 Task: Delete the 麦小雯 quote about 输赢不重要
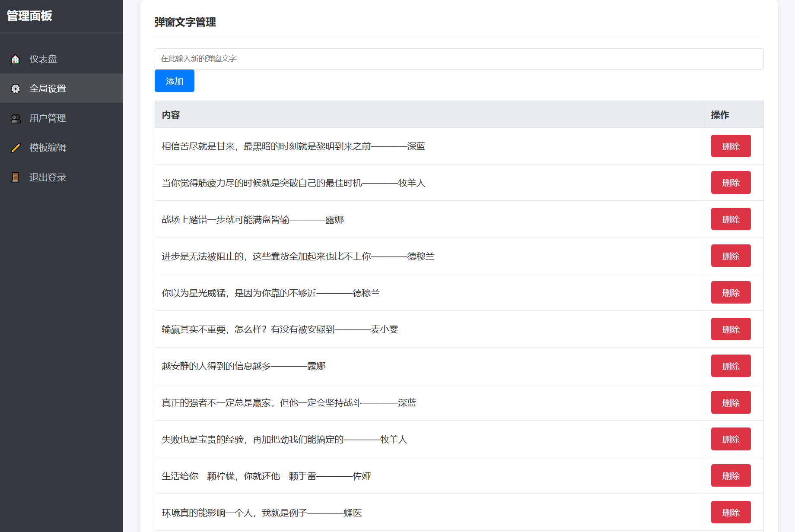[731, 329]
